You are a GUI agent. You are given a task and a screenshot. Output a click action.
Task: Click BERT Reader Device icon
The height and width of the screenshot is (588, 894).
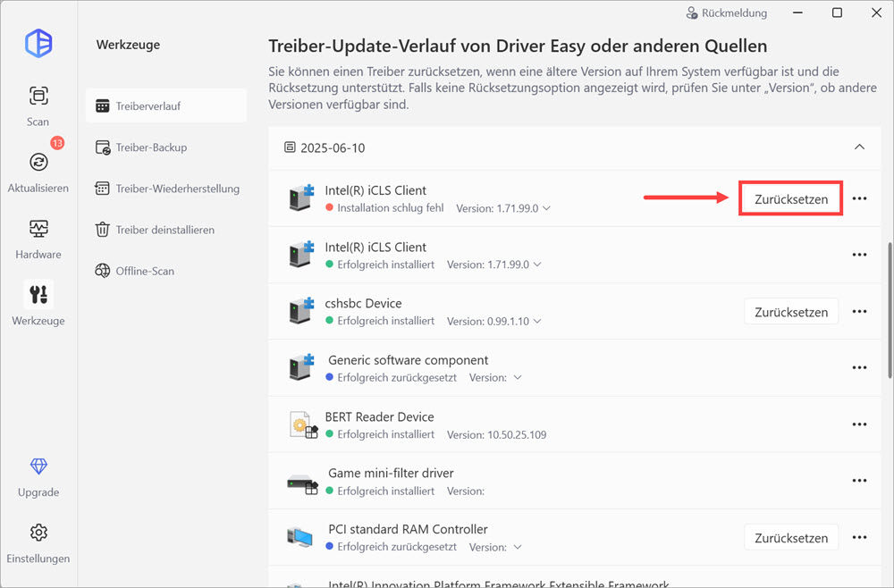coord(303,424)
